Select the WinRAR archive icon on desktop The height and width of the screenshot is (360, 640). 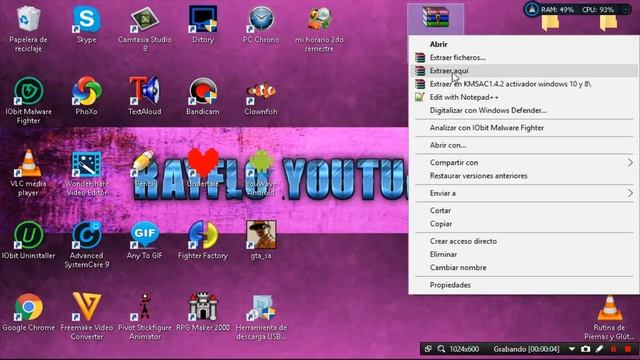tap(436, 18)
